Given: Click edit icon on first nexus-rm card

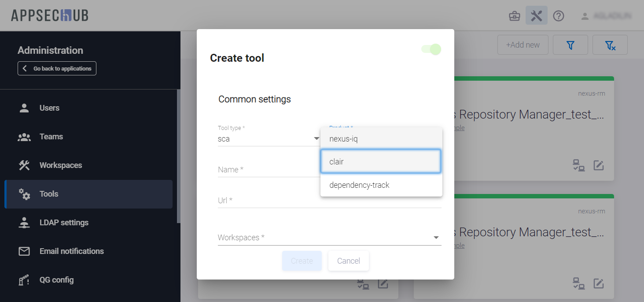Looking at the screenshot, I should 598,165.
